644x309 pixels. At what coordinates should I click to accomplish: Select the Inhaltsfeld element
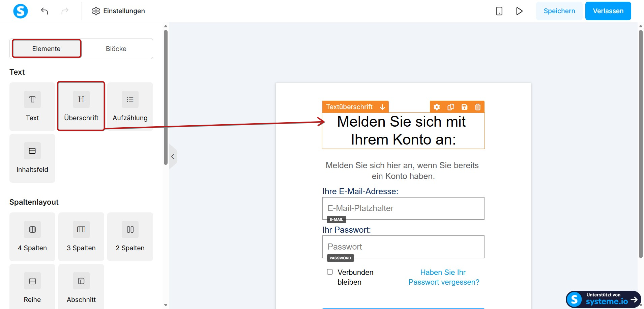coord(32,158)
